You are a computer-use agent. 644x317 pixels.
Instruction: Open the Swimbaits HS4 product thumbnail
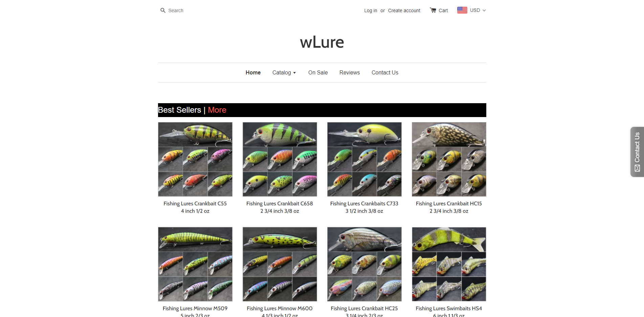tap(449, 264)
